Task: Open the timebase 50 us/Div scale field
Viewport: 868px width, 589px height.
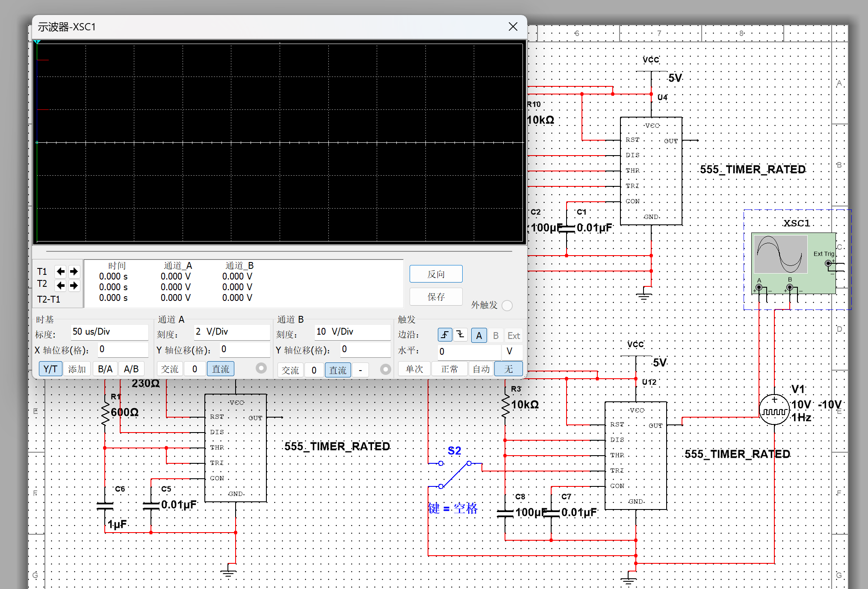Action: tap(109, 332)
